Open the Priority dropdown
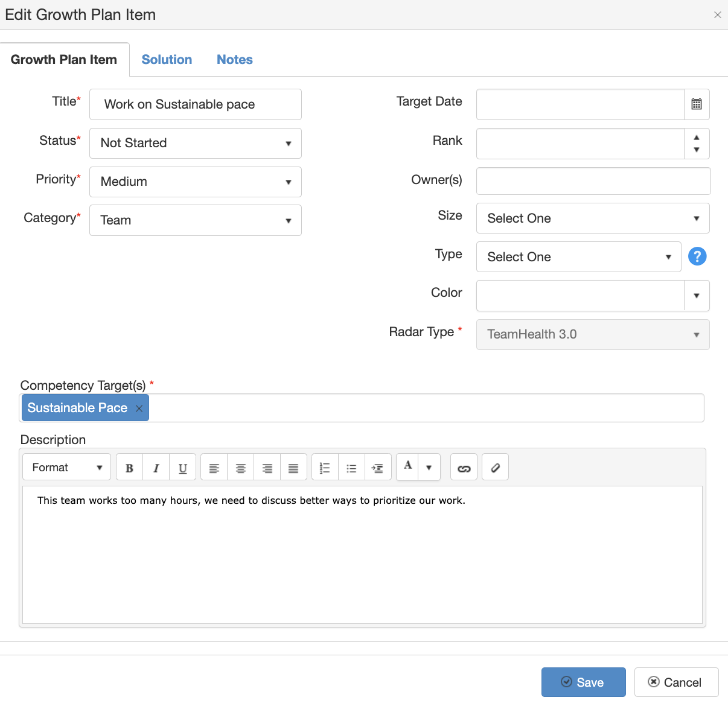728x706 pixels. (x=196, y=182)
